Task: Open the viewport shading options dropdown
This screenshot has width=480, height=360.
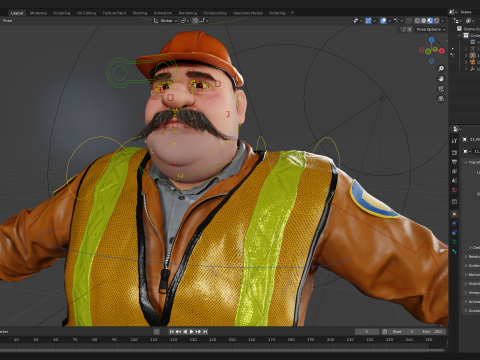Action: [x=443, y=21]
